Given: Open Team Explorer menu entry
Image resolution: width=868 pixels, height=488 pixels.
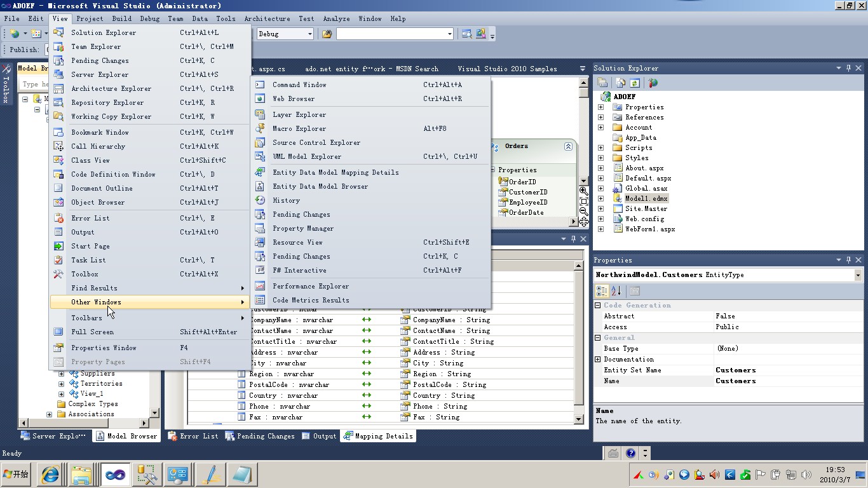Looking at the screenshot, I should [149, 46].
